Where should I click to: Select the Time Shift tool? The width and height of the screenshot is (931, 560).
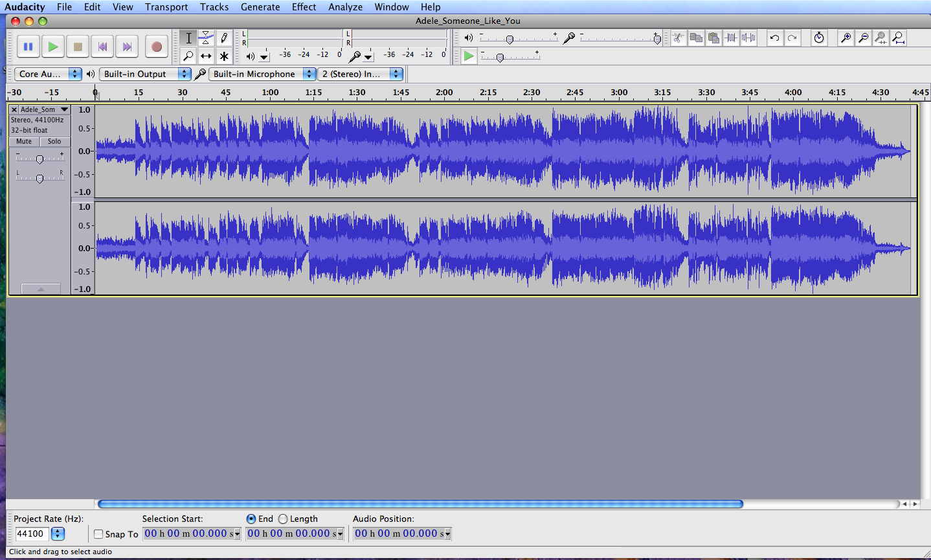click(x=206, y=56)
